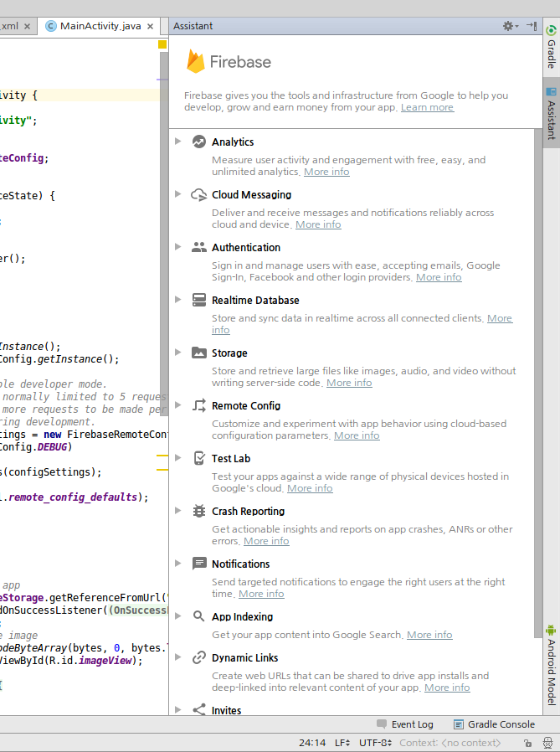This screenshot has width=560, height=752.
Task: Click the App Indexing magnifier icon
Action: click(x=198, y=616)
